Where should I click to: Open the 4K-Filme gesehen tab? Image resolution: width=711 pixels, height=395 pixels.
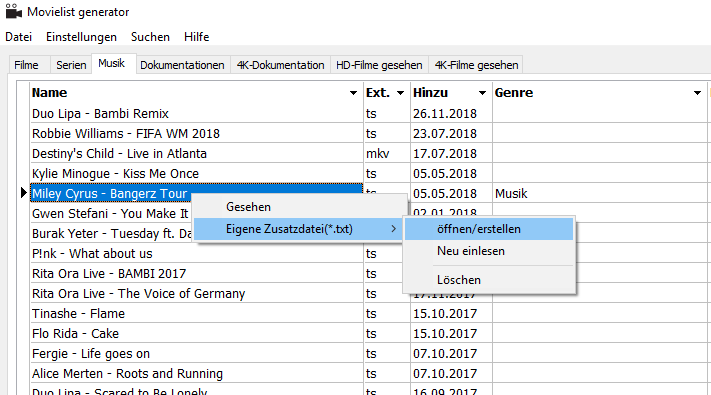click(x=477, y=65)
